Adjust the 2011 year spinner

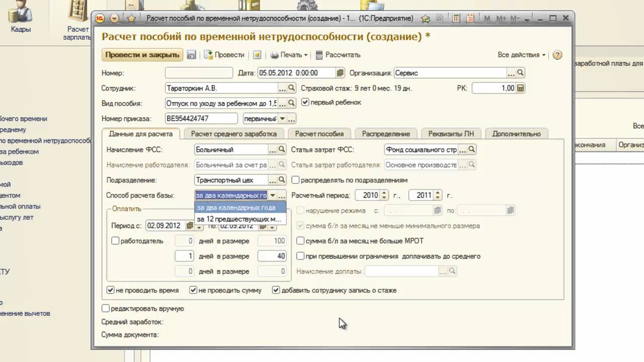click(x=438, y=195)
